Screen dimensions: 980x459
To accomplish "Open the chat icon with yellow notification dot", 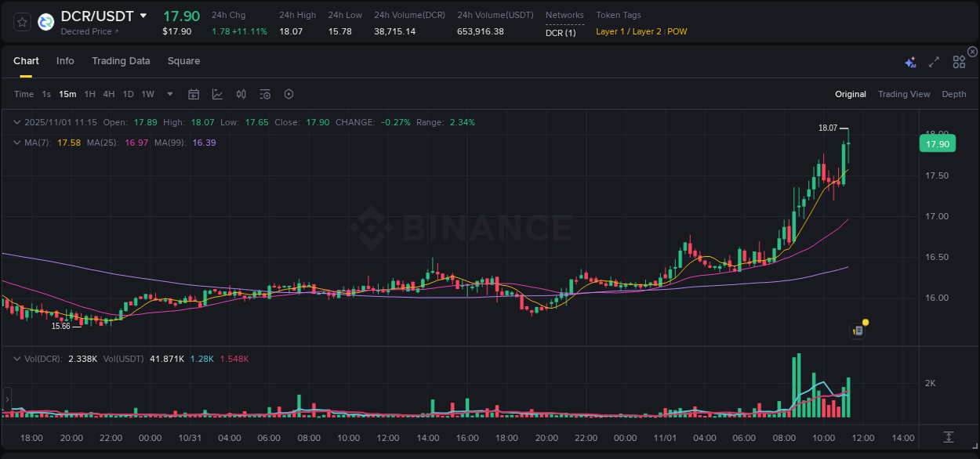I will [x=857, y=330].
